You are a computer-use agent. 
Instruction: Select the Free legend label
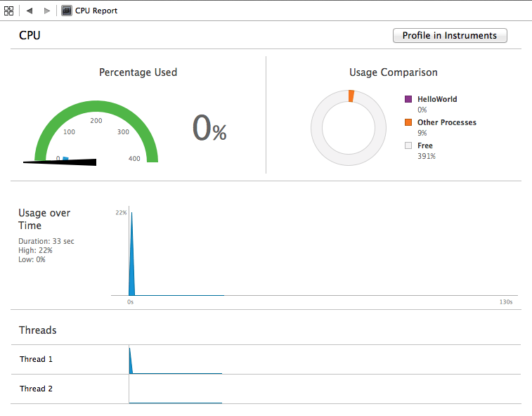click(424, 145)
